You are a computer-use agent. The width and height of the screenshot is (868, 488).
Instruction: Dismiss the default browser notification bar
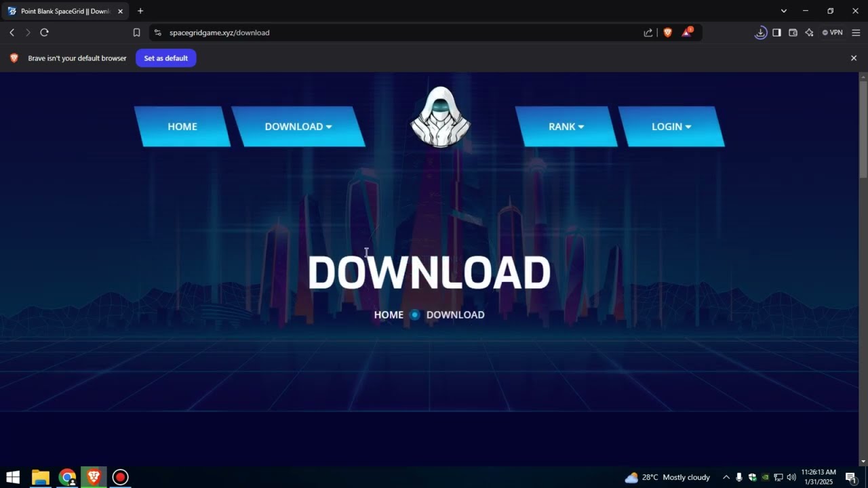point(854,58)
